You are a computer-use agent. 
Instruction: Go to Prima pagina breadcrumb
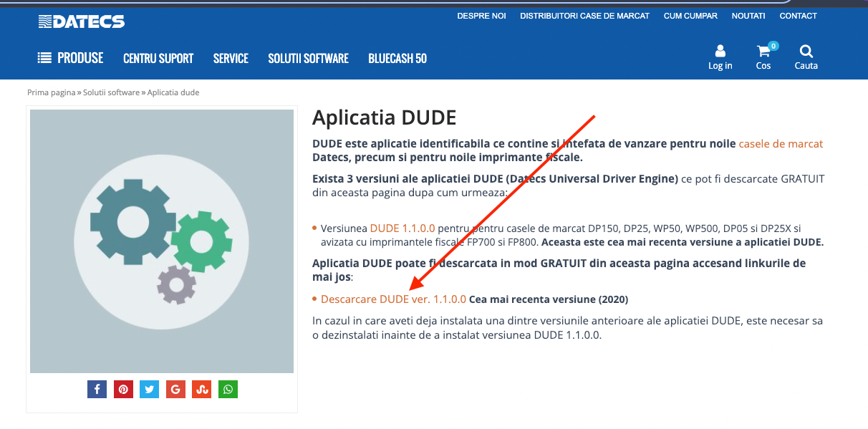pyautogui.click(x=51, y=92)
